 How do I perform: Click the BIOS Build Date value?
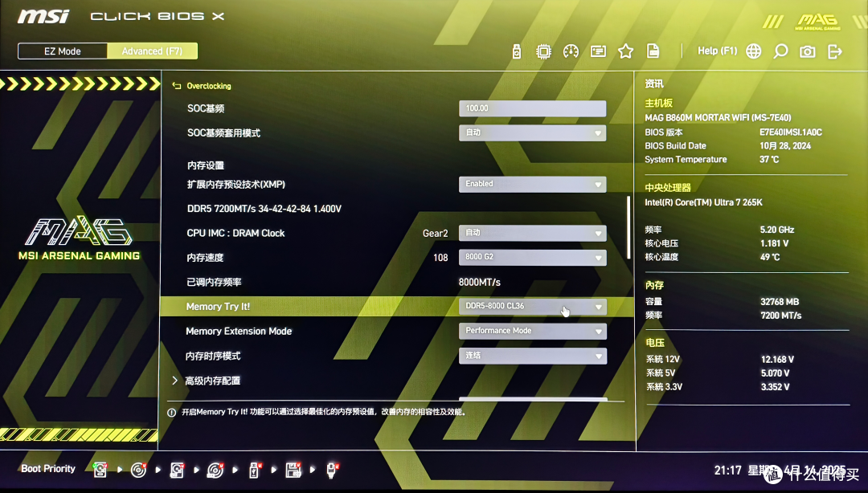tap(785, 145)
